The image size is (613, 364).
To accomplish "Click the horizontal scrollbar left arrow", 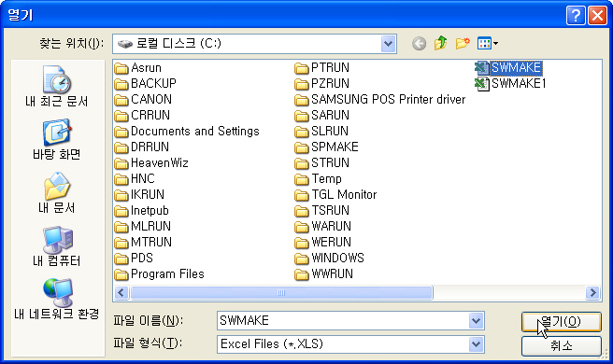I will coord(121,292).
